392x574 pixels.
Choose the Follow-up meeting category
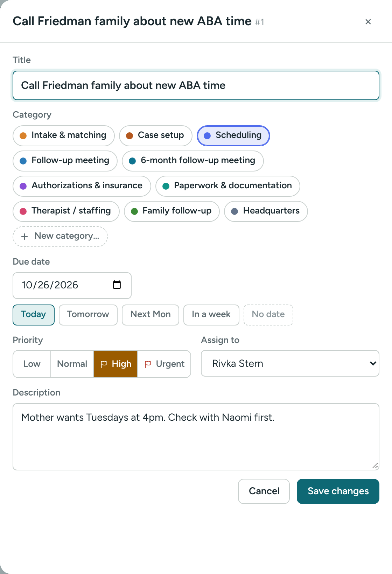[x=65, y=161]
